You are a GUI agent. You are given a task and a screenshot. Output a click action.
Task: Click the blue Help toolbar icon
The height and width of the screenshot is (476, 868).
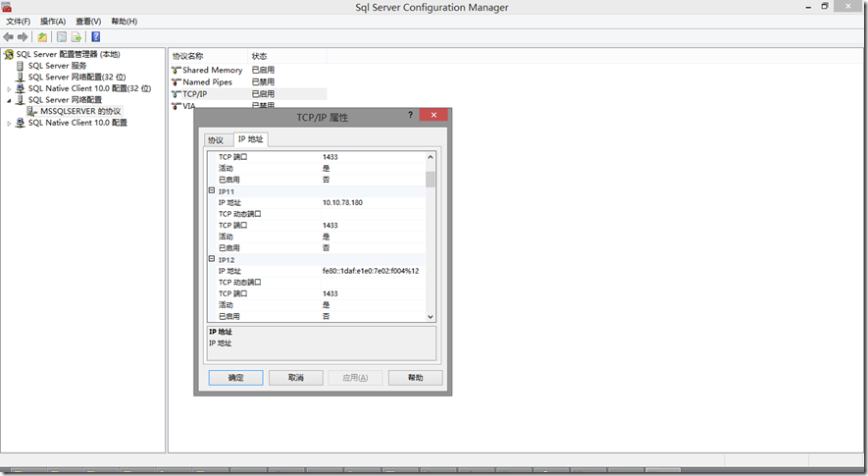(x=96, y=37)
